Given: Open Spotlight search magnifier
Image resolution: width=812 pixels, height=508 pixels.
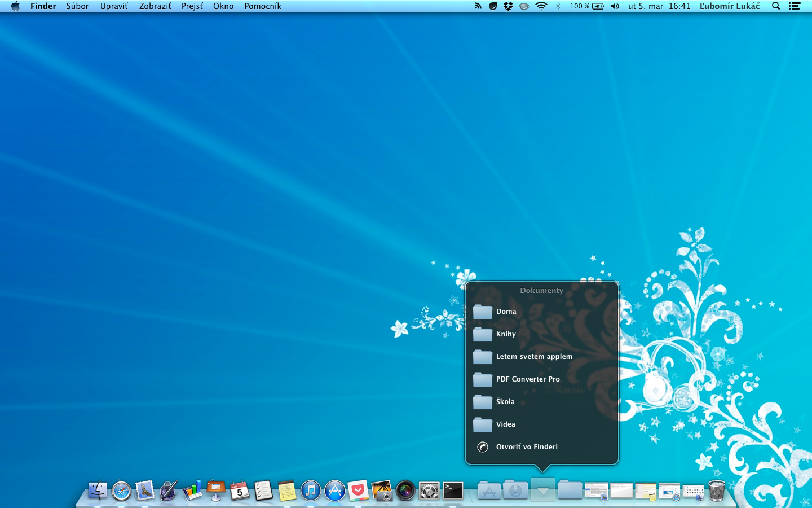Looking at the screenshot, I should tap(776, 6).
